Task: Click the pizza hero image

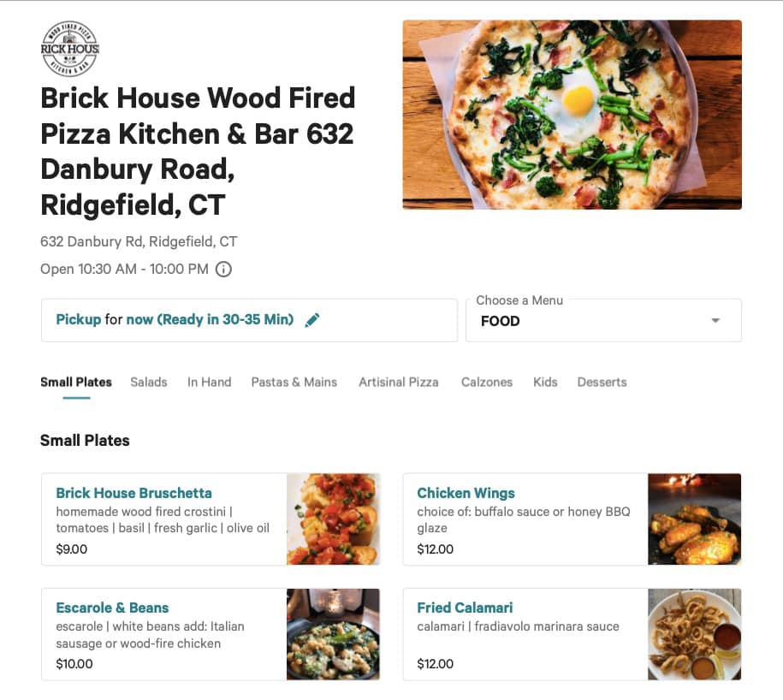Action: pyautogui.click(x=572, y=115)
